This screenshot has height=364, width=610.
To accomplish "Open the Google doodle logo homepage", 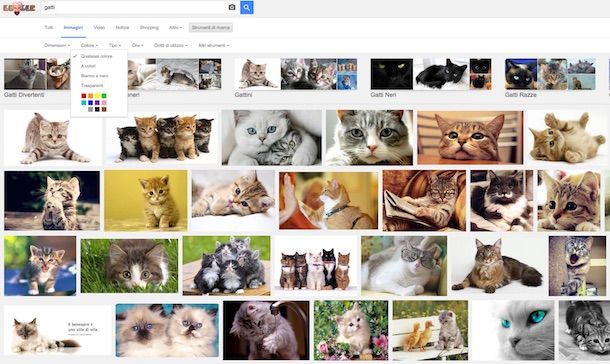I will coord(19,8).
